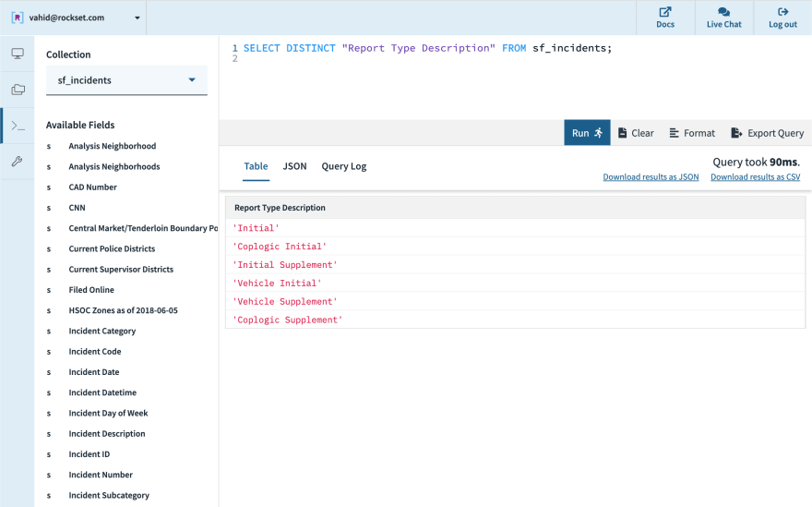Click the Incident Code field
The image size is (812, 507).
click(95, 352)
